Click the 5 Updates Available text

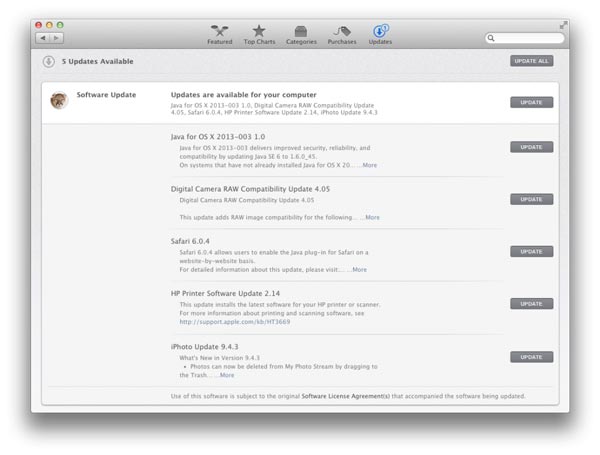(x=98, y=61)
